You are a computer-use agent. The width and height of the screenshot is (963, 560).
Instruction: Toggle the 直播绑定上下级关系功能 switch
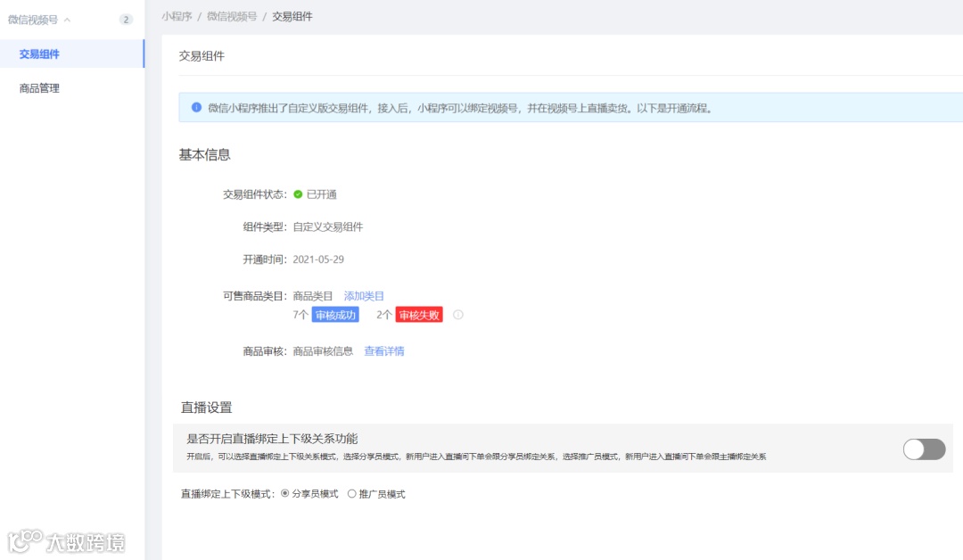click(x=924, y=449)
